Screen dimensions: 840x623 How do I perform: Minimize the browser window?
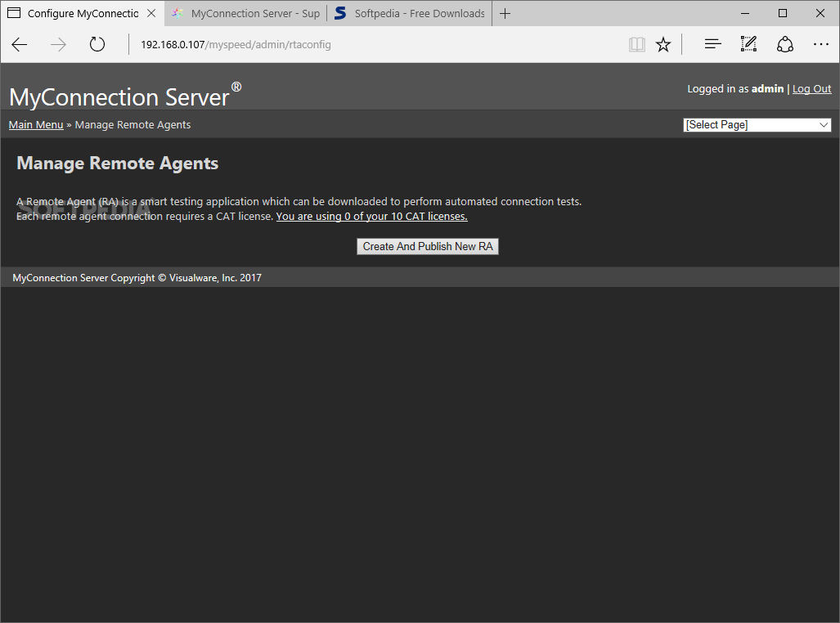click(x=744, y=13)
